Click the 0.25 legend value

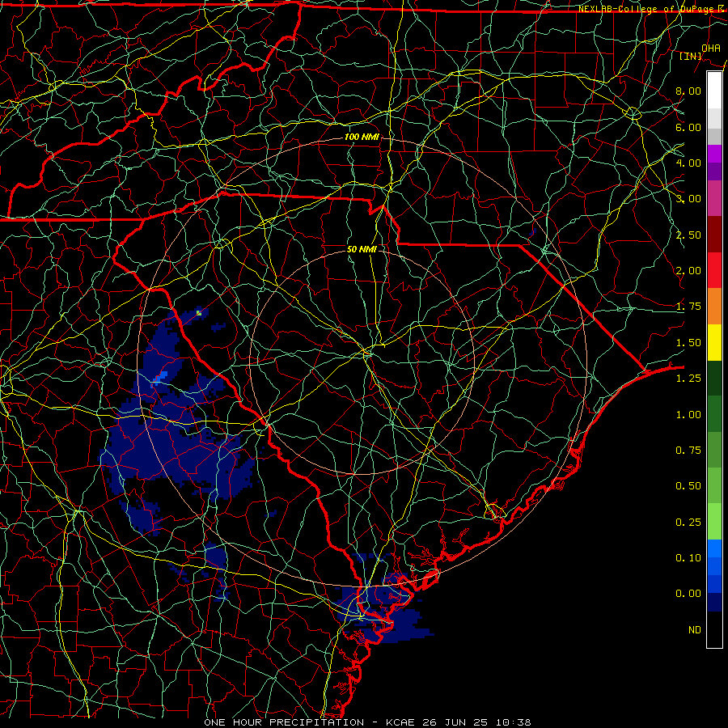click(688, 523)
